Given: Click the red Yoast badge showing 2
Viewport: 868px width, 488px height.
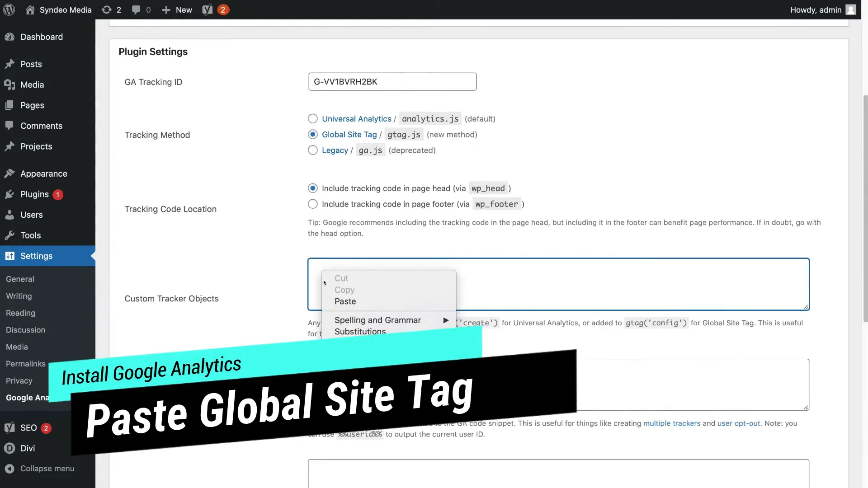Looking at the screenshot, I should [x=223, y=9].
